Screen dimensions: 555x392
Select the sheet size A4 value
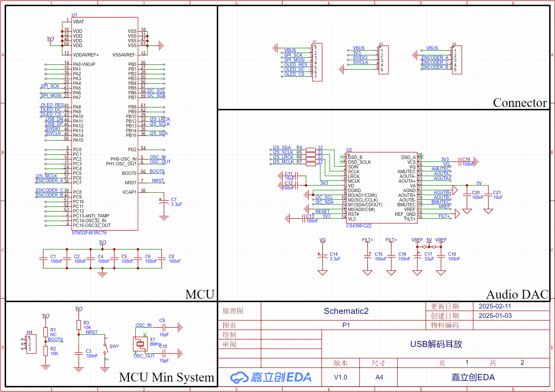[x=379, y=377]
